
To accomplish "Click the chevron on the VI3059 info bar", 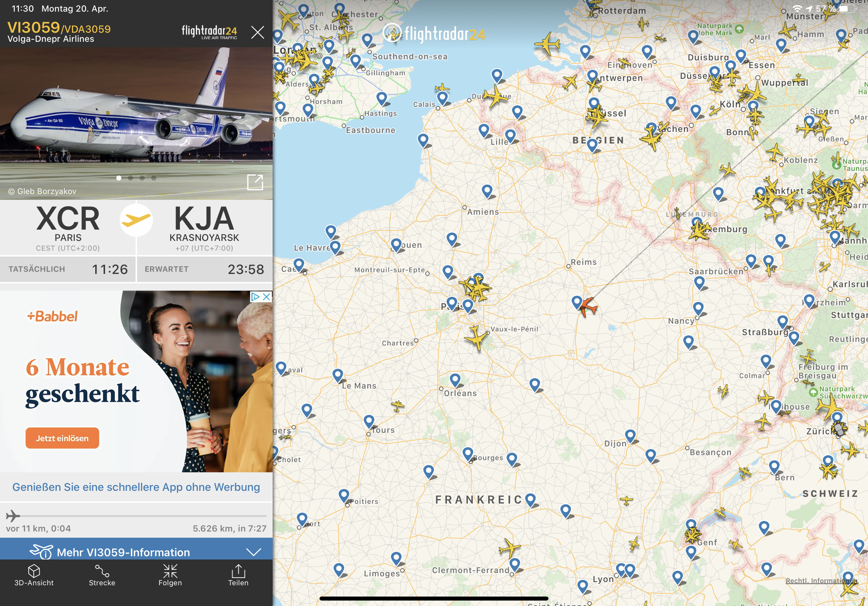I will tap(253, 552).
